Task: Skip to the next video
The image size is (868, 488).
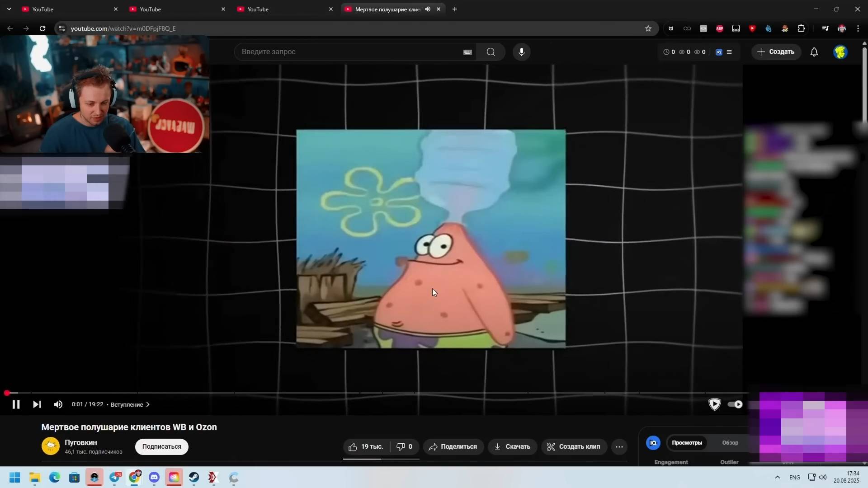Action: pyautogui.click(x=37, y=404)
